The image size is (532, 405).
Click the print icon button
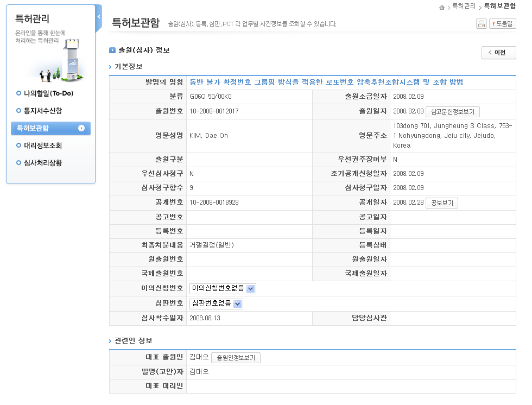(x=481, y=23)
